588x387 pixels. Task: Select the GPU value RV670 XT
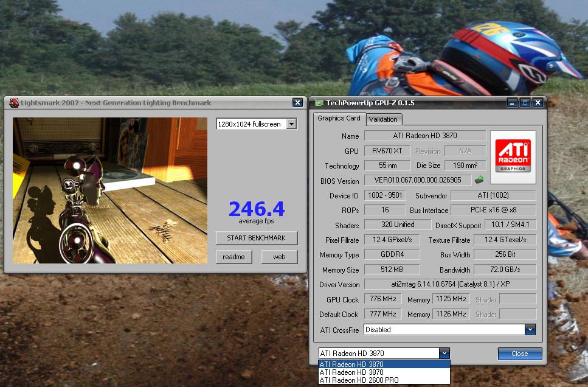click(387, 151)
